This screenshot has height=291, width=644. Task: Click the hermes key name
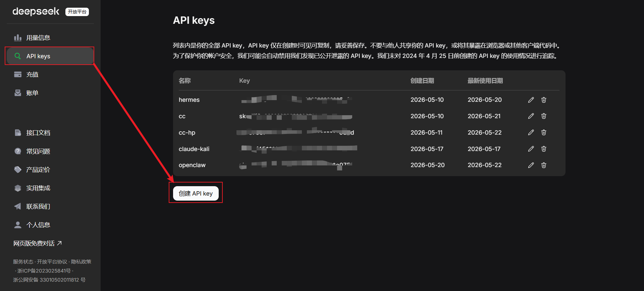189,100
